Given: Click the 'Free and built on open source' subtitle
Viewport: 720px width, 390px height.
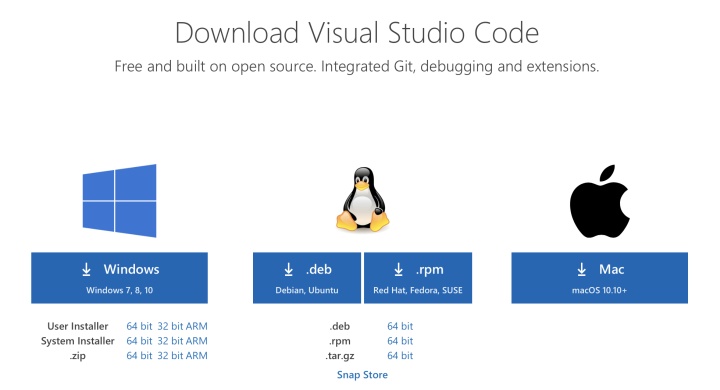Looking at the screenshot, I should coord(357,67).
